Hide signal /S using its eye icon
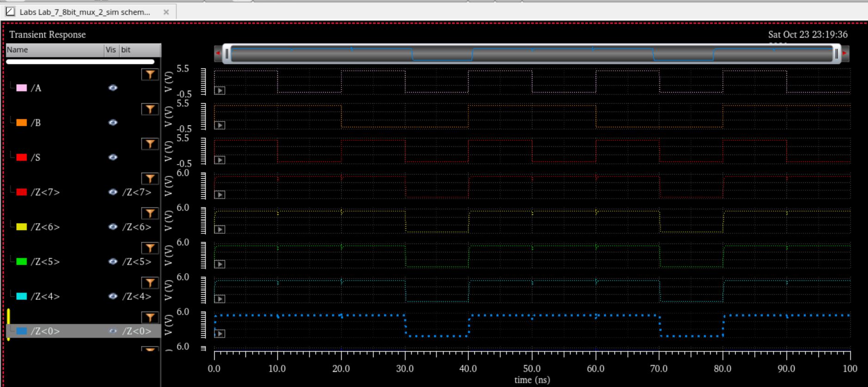 point(113,157)
